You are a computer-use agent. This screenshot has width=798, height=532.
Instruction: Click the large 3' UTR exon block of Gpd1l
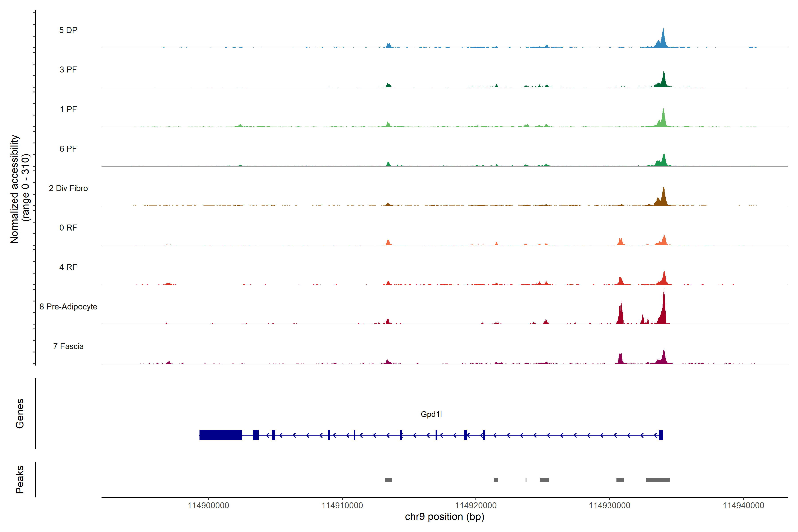click(x=221, y=435)
